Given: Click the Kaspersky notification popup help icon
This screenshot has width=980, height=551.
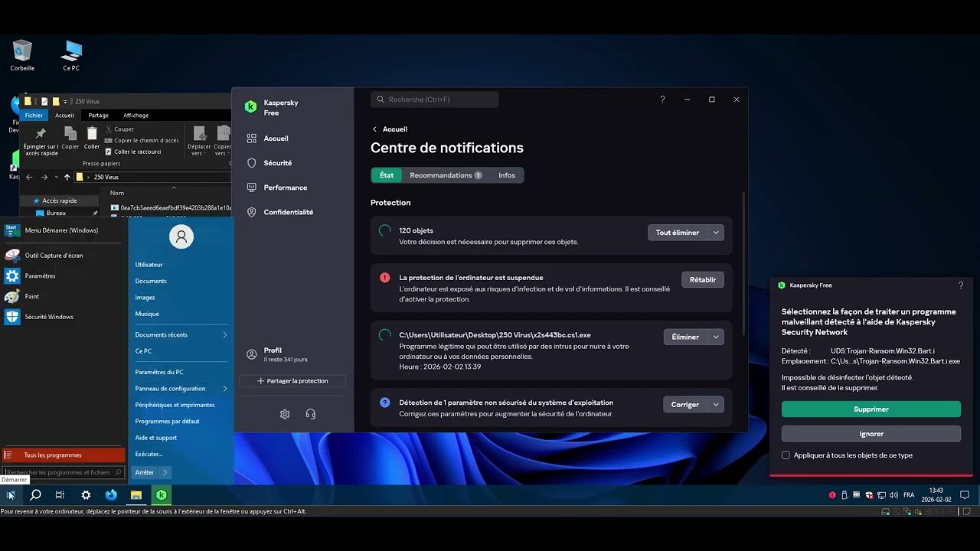Looking at the screenshot, I should click(961, 285).
